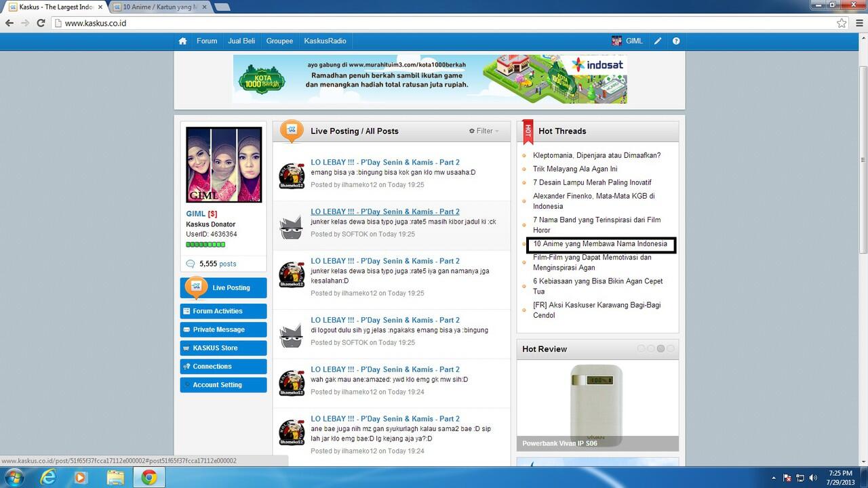Open thread 7 Nama Band Terinspirasi Film Horor
The height and width of the screenshot is (488, 868).
point(597,225)
